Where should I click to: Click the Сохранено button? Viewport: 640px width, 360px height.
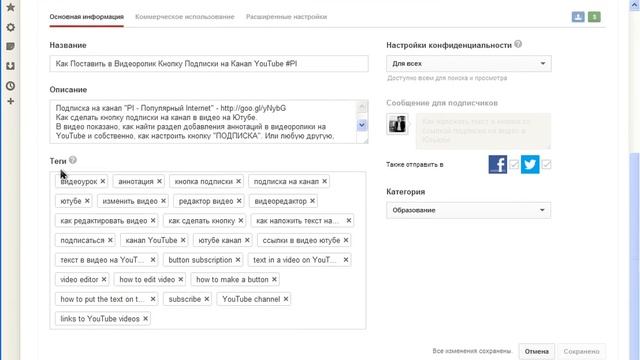click(581, 351)
